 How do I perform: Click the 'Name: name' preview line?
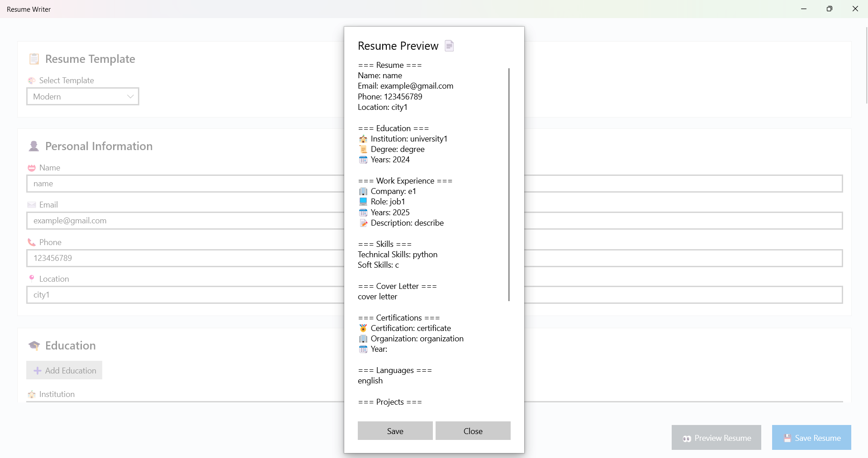coord(380,76)
